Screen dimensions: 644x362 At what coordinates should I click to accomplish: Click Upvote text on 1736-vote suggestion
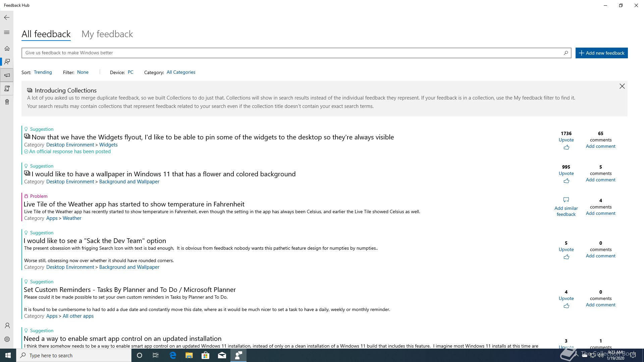[x=566, y=140]
